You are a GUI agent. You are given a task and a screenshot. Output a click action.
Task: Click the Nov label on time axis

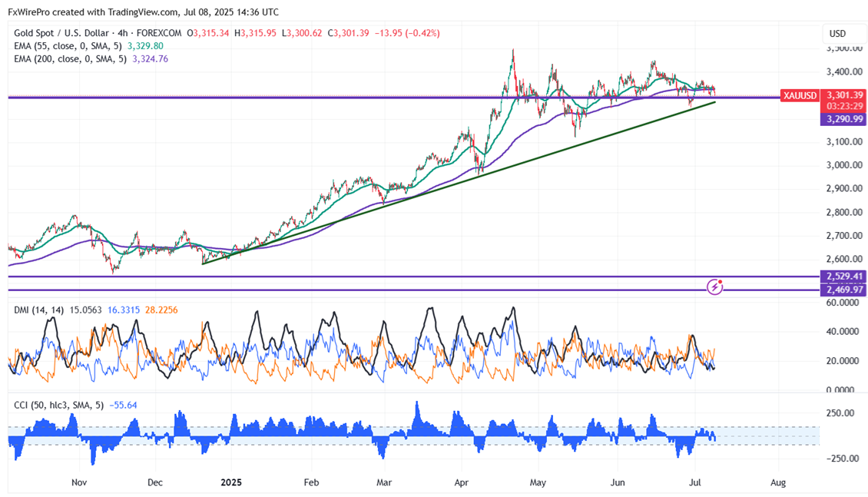coord(79,482)
